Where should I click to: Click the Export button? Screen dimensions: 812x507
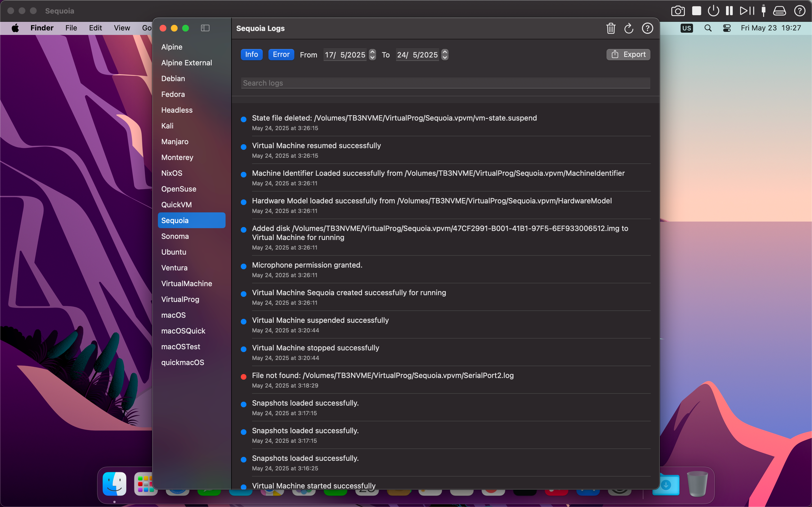628,54
